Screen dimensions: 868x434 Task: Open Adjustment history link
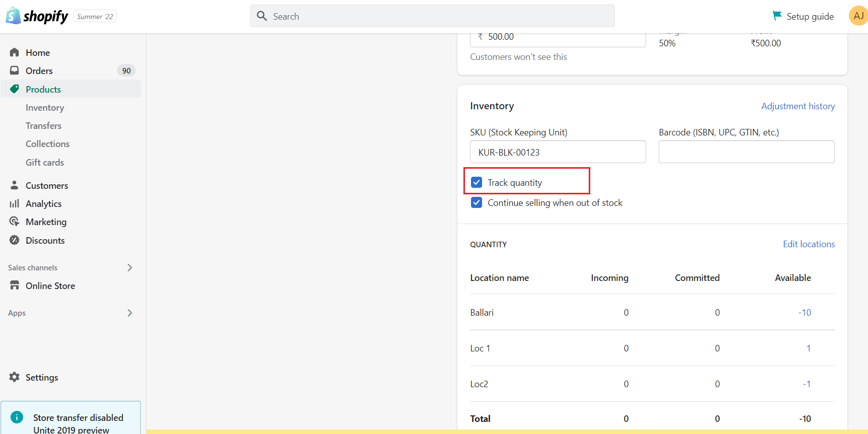tap(798, 106)
